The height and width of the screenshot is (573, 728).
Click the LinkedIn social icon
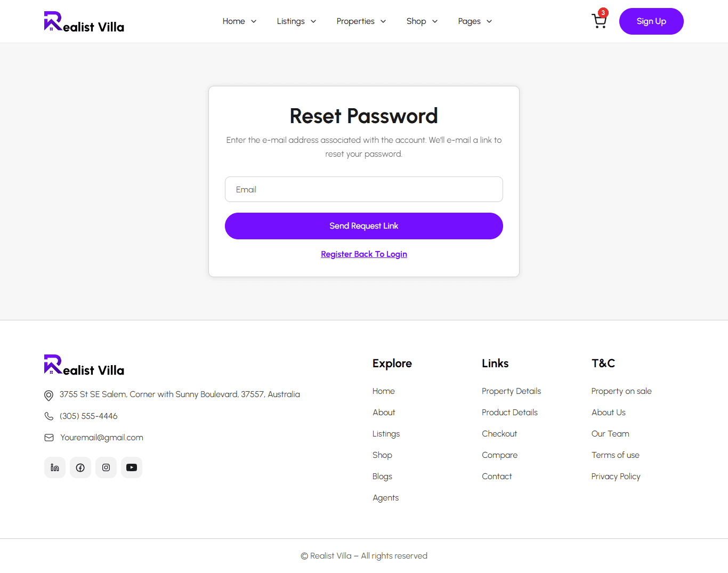pyautogui.click(x=55, y=467)
